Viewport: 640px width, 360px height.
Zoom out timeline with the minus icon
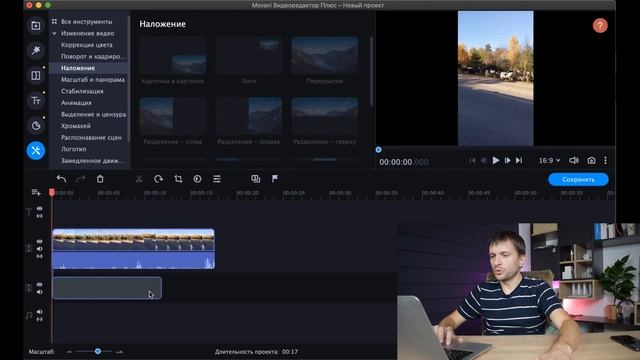[x=69, y=351]
